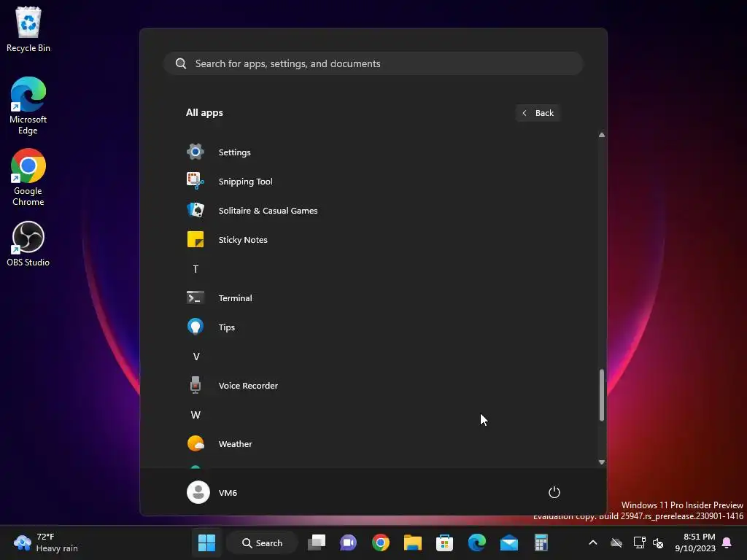Click the "VM6" user name text
The height and width of the screenshot is (560, 747).
228,493
